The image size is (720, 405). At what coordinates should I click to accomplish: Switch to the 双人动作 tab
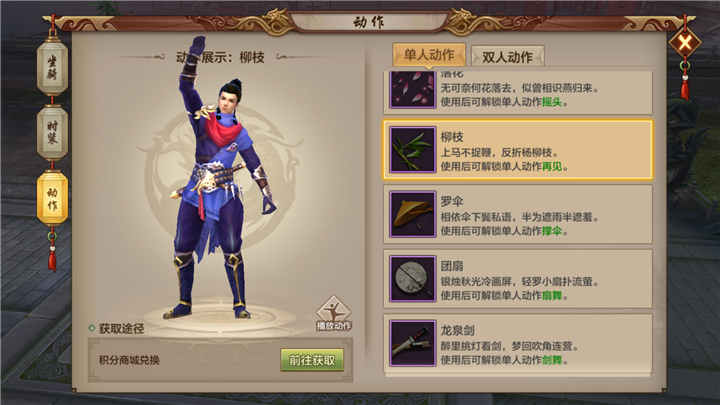point(507,57)
